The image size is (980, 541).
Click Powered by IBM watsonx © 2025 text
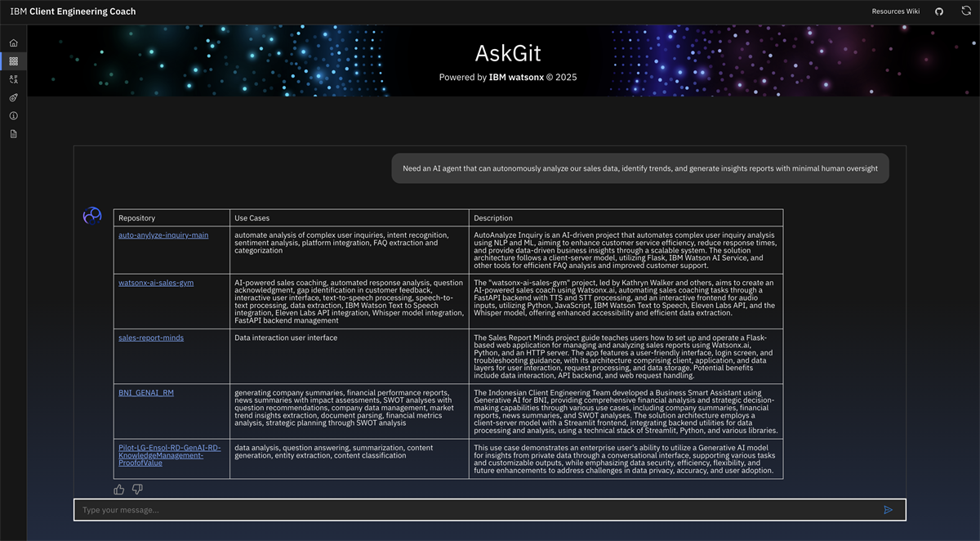(508, 77)
